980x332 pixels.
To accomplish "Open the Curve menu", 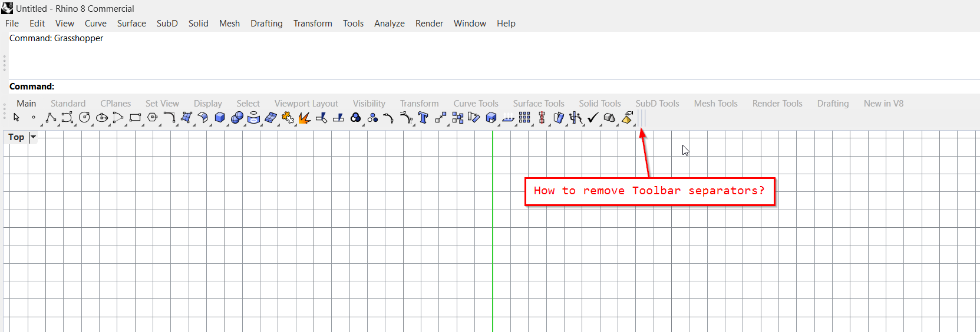I will (95, 24).
